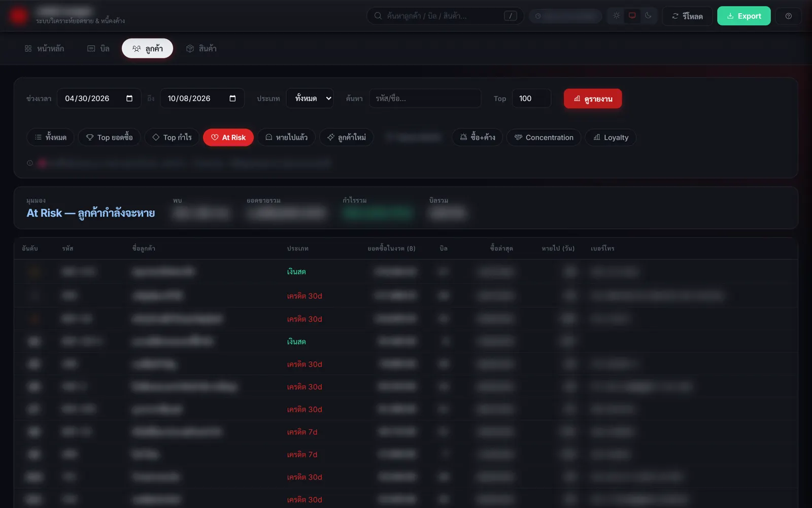Image resolution: width=812 pixels, height=508 pixels.
Task: Click the ชื่อลูกค้า column header
Action: [x=144, y=248]
